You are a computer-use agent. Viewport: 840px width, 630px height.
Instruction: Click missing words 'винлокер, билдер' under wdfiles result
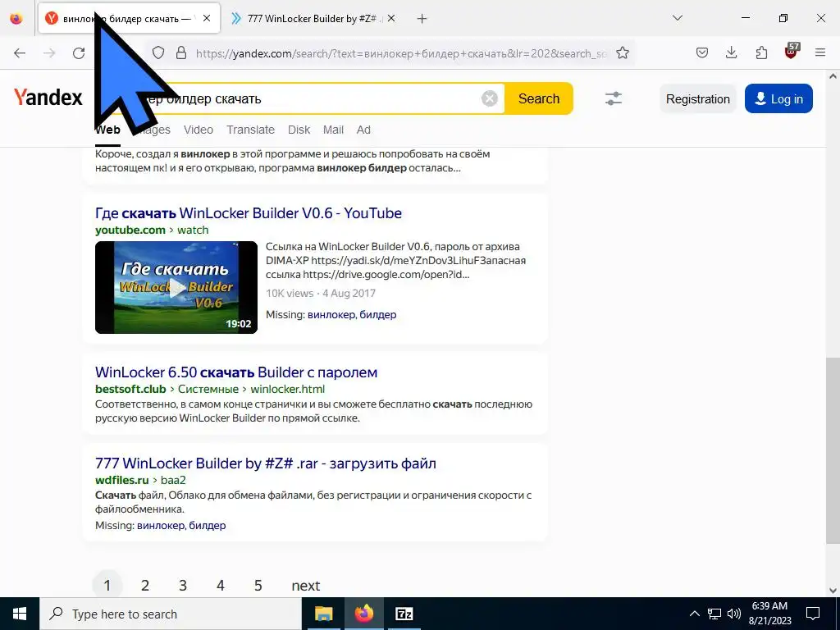(x=181, y=526)
